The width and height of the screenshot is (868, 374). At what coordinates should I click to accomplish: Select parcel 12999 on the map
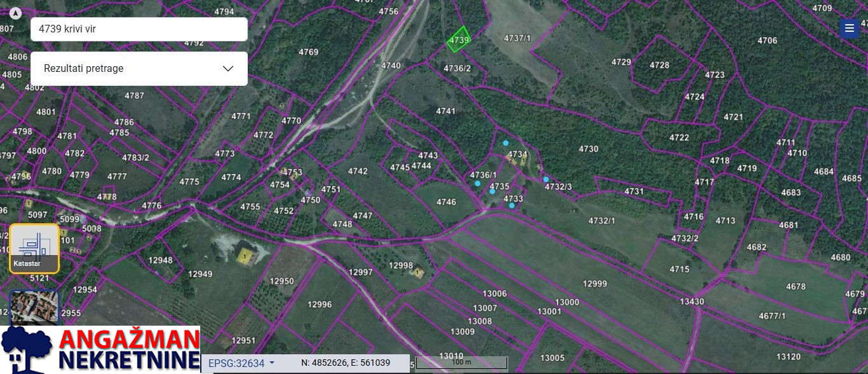(595, 284)
